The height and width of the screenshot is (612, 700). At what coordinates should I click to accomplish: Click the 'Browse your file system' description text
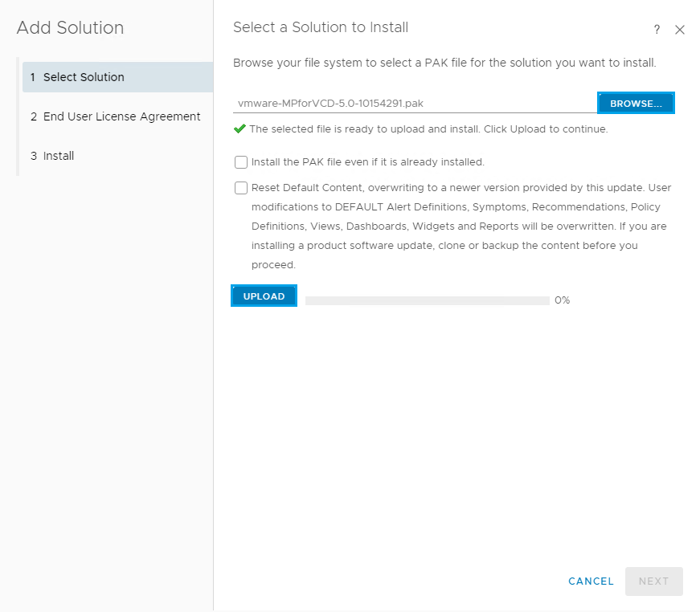[444, 63]
